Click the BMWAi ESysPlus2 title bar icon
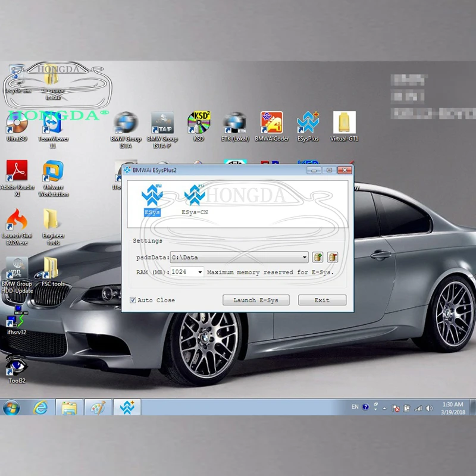The height and width of the screenshot is (476, 476). coord(127,170)
